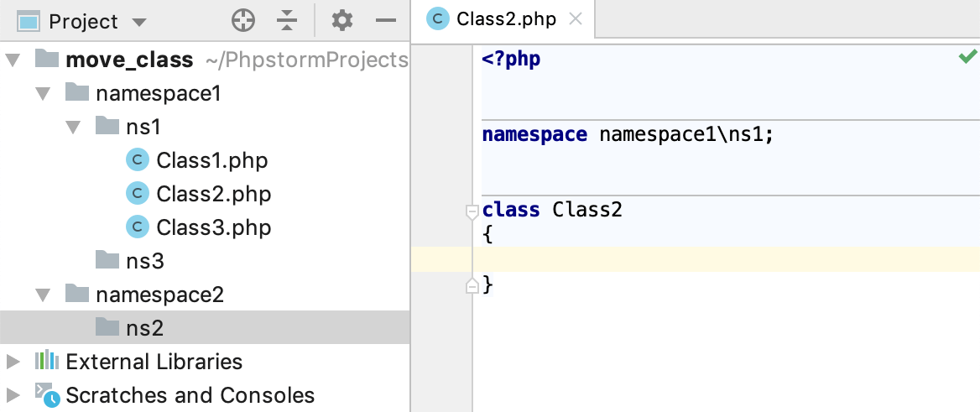The width and height of the screenshot is (980, 412).
Task: Click the green inspection checkmark icon
Action: point(967,57)
